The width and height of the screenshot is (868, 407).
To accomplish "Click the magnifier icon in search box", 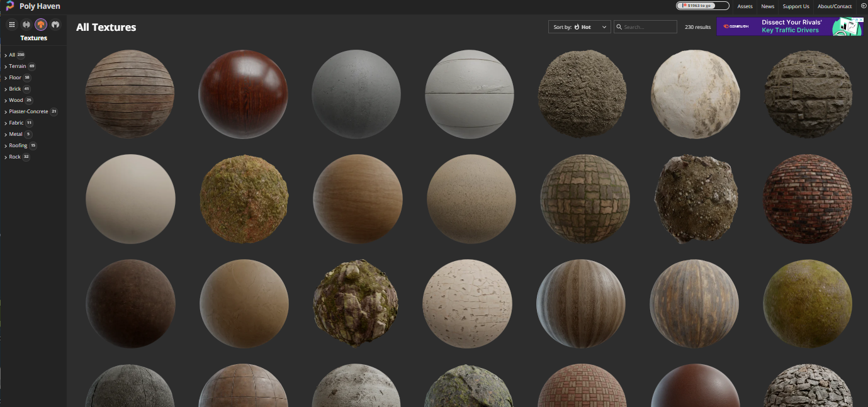I will pos(619,27).
